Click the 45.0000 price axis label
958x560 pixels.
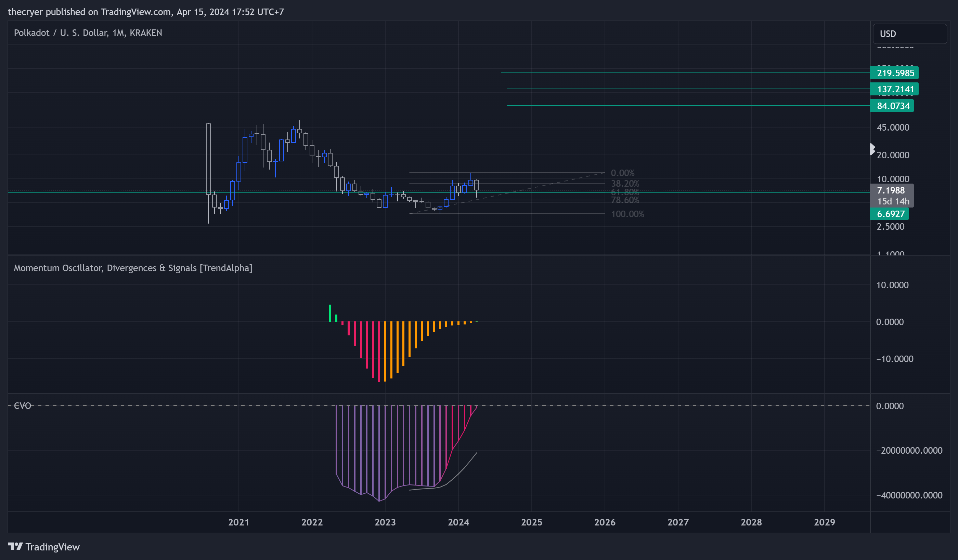893,127
